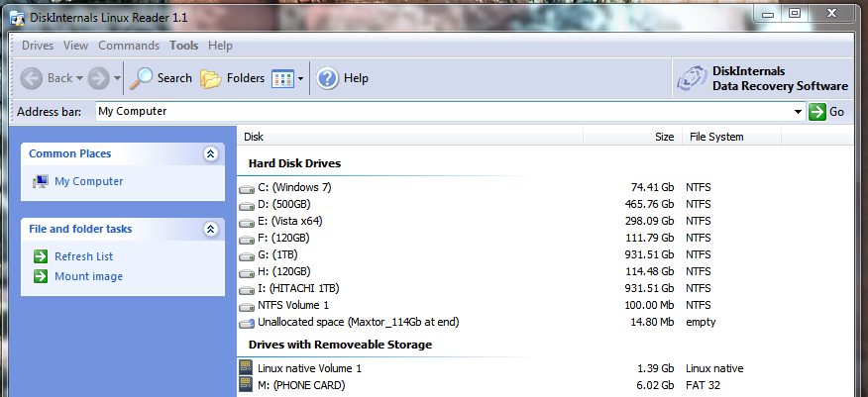868x397 pixels.
Task: Click the Forward arrow button
Action: click(98, 78)
